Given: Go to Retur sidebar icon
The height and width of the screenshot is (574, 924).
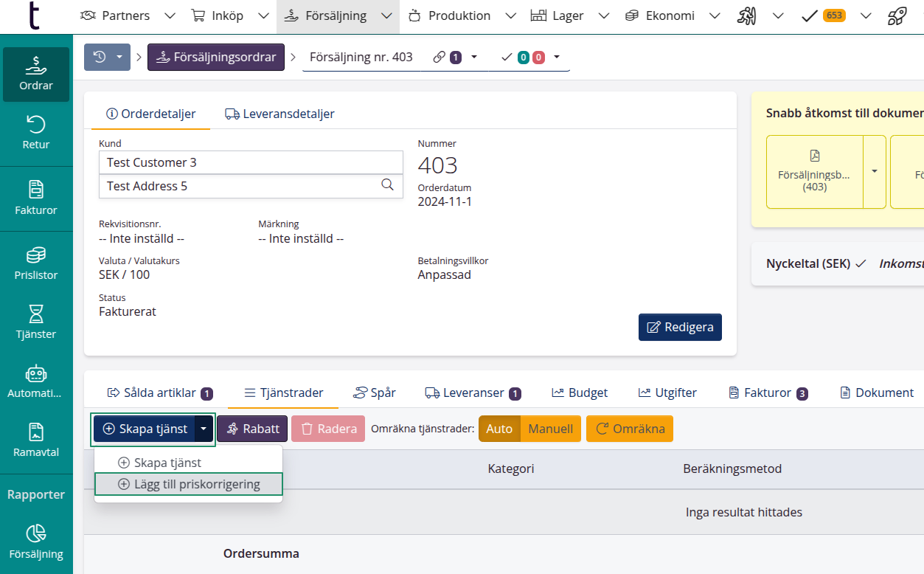Looking at the screenshot, I should tap(36, 132).
